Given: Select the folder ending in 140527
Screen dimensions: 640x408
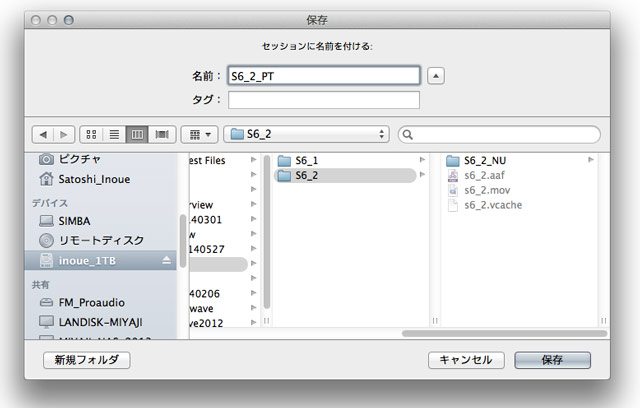Looking at the screenshot, I should [x=224, y=249].
